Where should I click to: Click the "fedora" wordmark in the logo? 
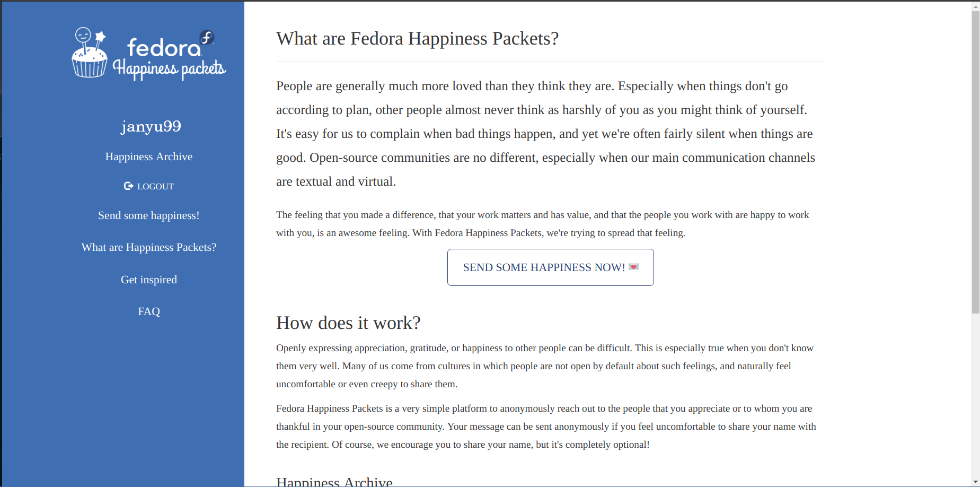(x=164, y=48)
